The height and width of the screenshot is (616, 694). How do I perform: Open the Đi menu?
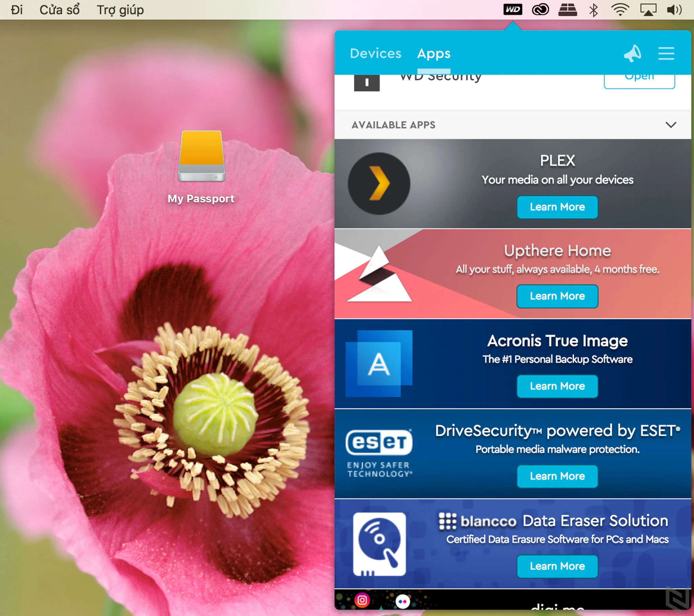[17, 10]
